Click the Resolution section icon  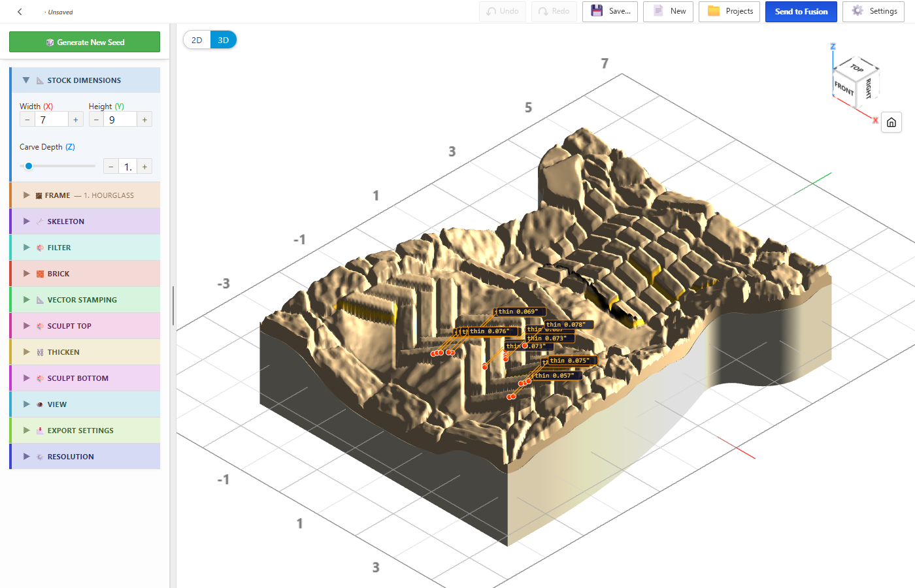pos(40,457)
